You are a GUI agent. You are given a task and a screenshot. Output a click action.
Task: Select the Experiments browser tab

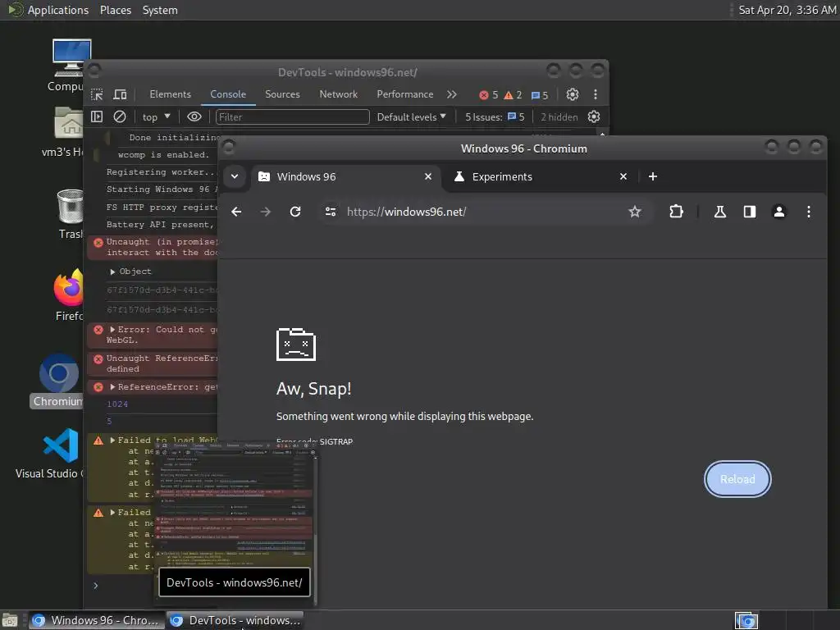click(541, 177)
